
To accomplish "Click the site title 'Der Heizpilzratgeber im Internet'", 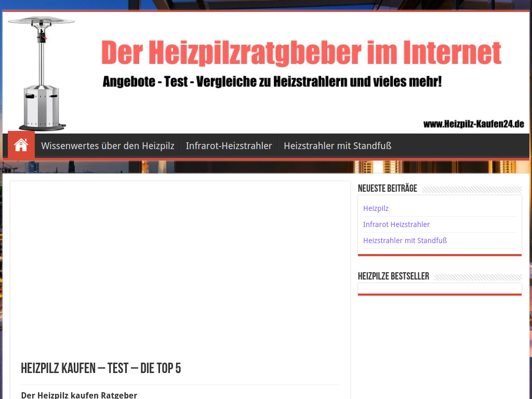I will 302,51.
